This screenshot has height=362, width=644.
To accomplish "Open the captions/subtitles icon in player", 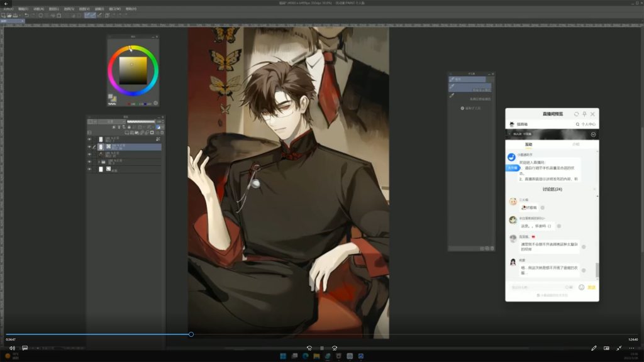I will [25, 348].
